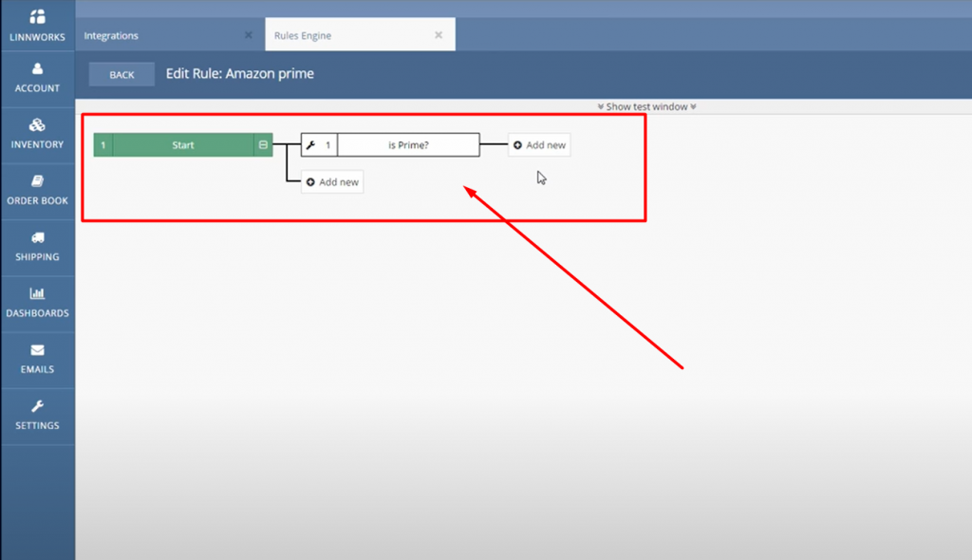This screenshot has width=972, height=560.
Task: Add new step after is Prime?
Action: click(539, 145)
